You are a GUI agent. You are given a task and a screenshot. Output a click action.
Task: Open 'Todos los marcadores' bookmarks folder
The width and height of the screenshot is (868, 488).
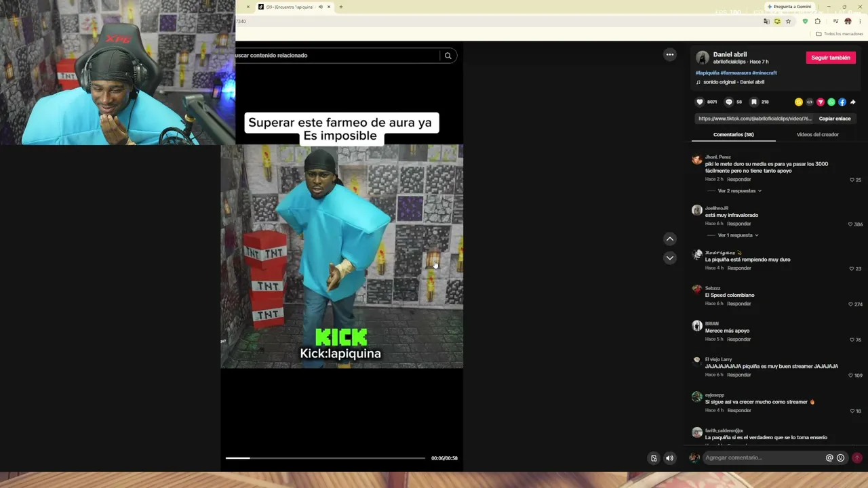(x=840, y=34)
